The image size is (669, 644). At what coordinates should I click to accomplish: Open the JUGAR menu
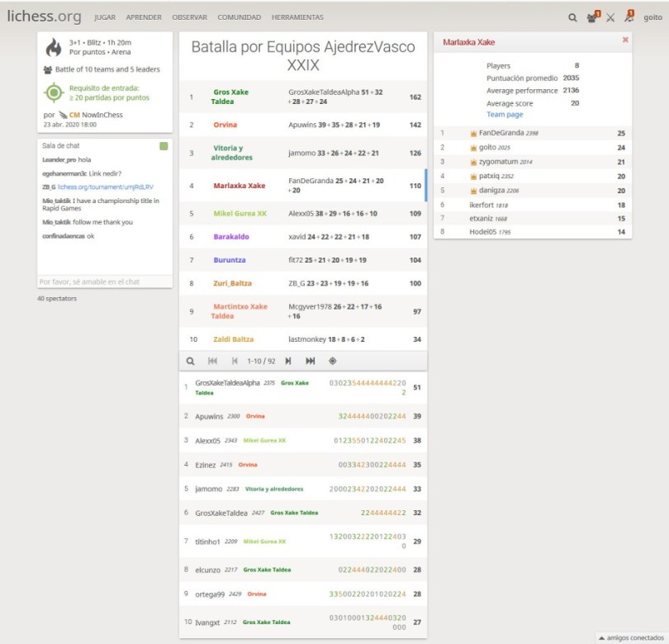point(105,17)
